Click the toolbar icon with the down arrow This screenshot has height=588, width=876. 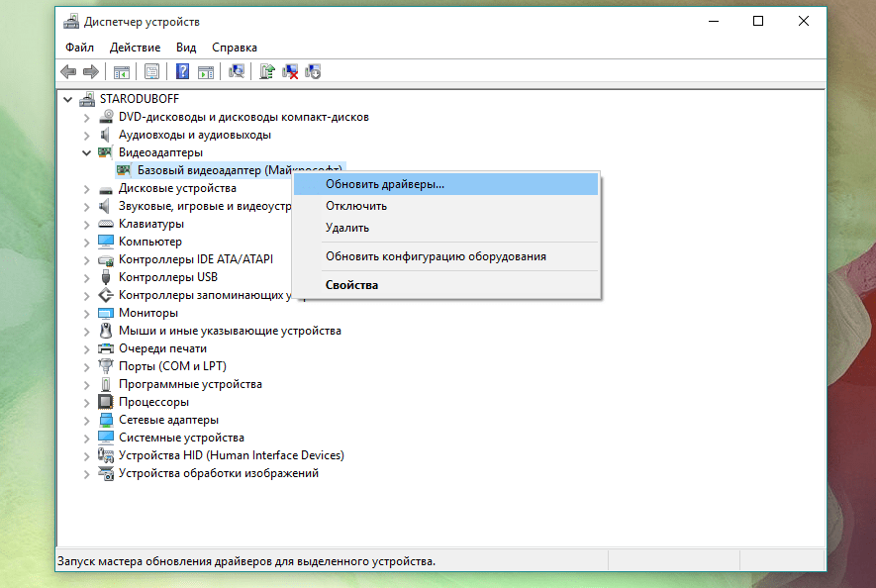coord(314,71)
